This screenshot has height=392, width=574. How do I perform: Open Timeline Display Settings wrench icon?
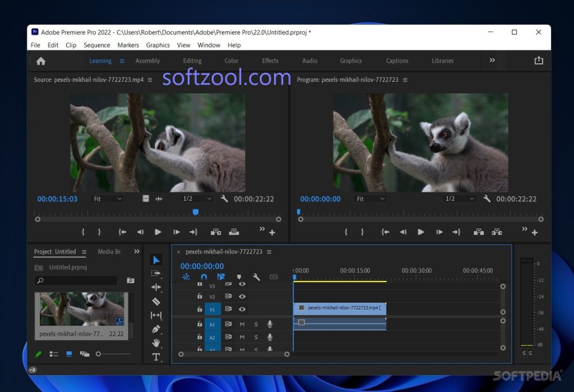click(x=256, y=276)
